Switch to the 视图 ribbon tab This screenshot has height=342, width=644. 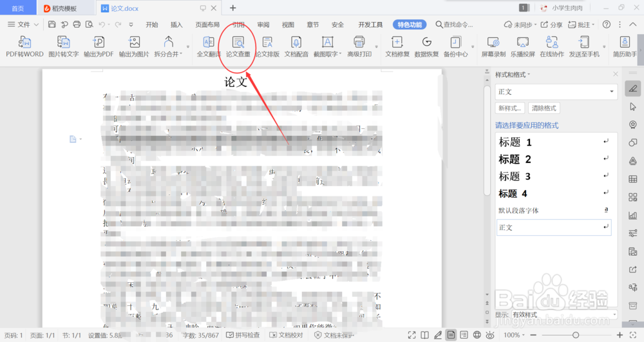pos(288,24)
